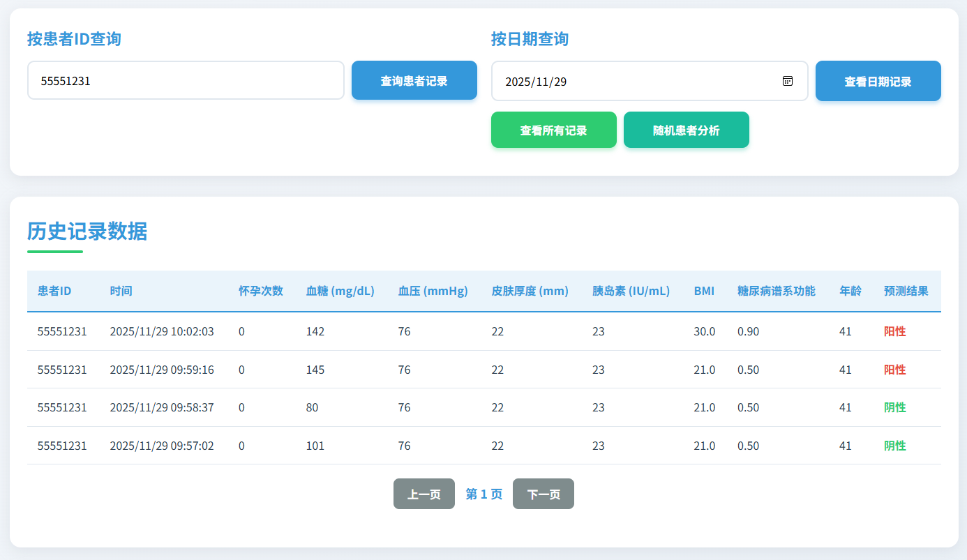The image size is (967, 560).
Task: Click the 按患者ID查询 heading
Action: pyautogui.click(x=74, y=39)
